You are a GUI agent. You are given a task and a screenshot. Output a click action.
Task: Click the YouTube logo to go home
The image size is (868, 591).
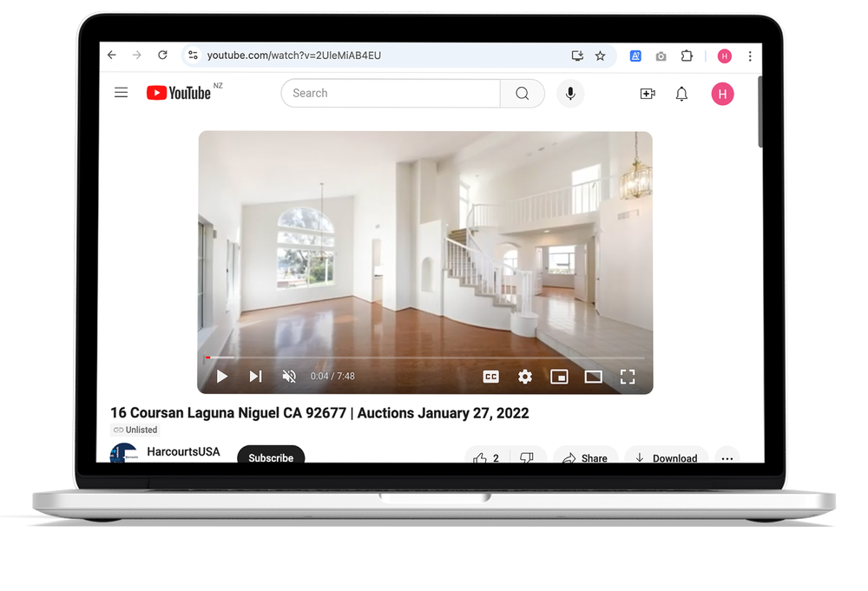[179, 93]
